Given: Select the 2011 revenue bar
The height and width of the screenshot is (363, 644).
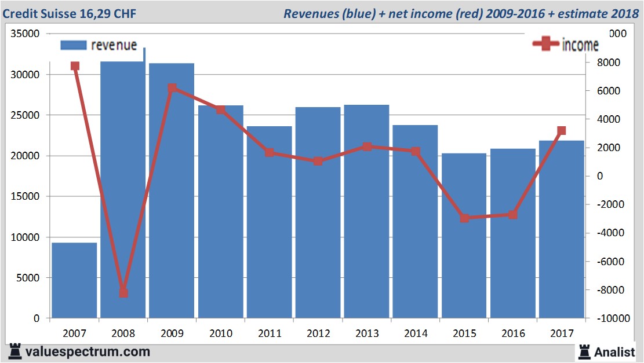Looking at the screenshot, I should pyautogui.click(x=270, y=222).
